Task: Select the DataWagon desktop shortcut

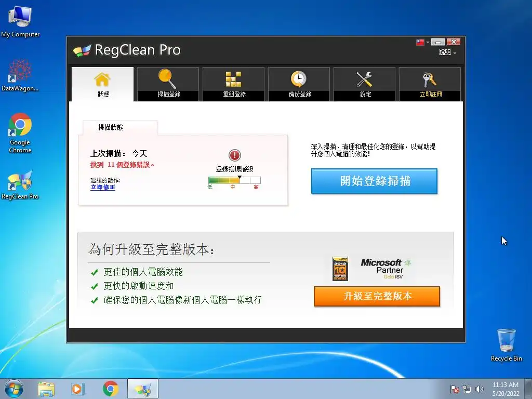Action: tap(20, 75)
